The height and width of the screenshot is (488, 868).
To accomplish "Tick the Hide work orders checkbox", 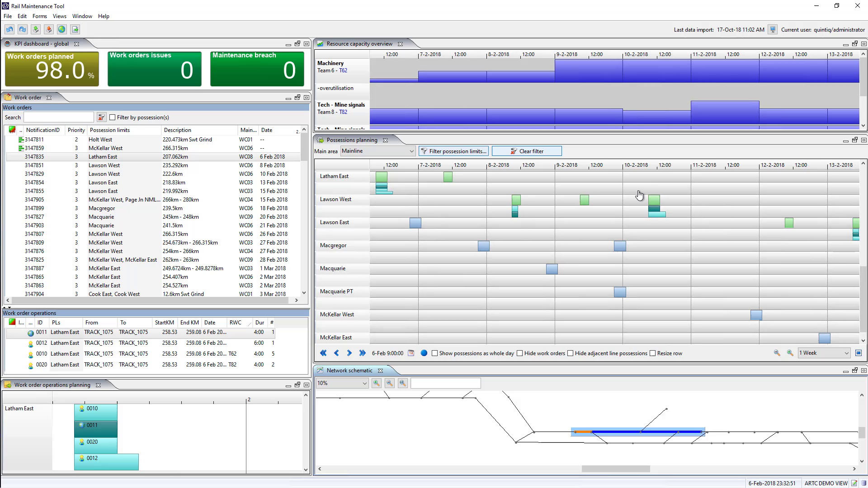I will tap(520, 353).
